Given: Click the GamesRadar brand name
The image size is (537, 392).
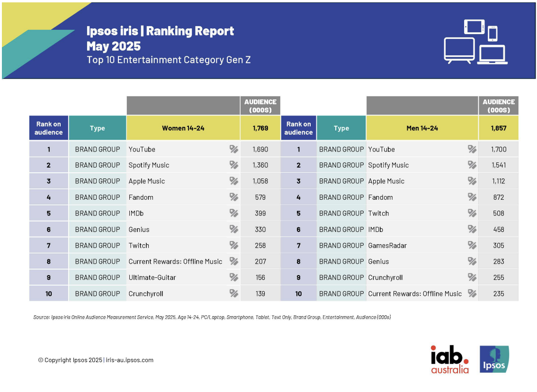Looking at the screenshot, I should [x=387, y=245].
